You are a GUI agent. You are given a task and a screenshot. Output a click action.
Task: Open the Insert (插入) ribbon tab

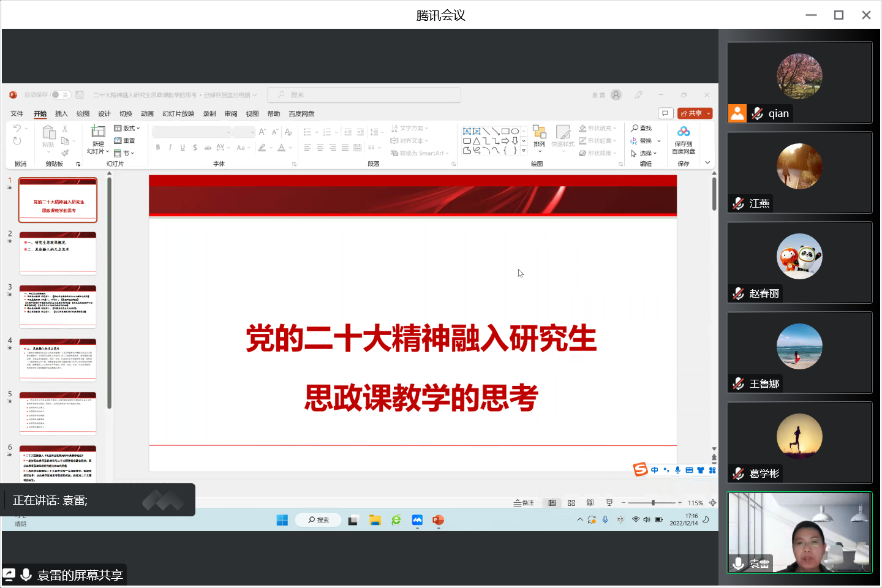(x=61, y=114)
